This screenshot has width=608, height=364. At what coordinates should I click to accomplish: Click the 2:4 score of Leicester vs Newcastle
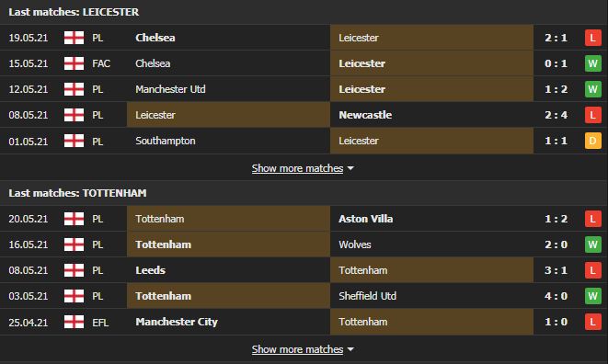(x=556, y=115)
